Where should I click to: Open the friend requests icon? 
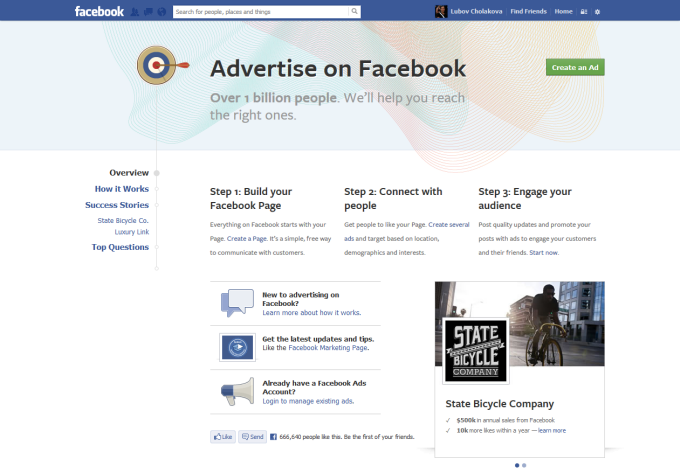135,12
